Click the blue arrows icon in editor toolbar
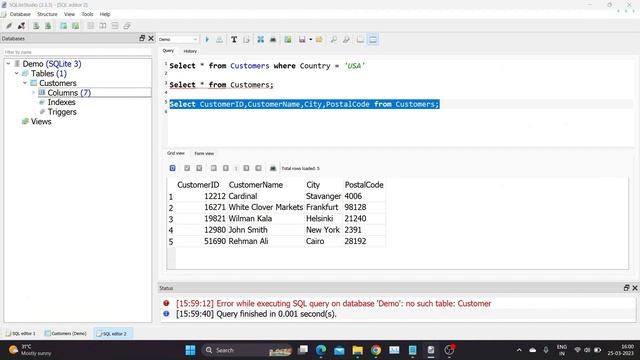Screen dimensions: 640x360 click(x=260, y=40)
